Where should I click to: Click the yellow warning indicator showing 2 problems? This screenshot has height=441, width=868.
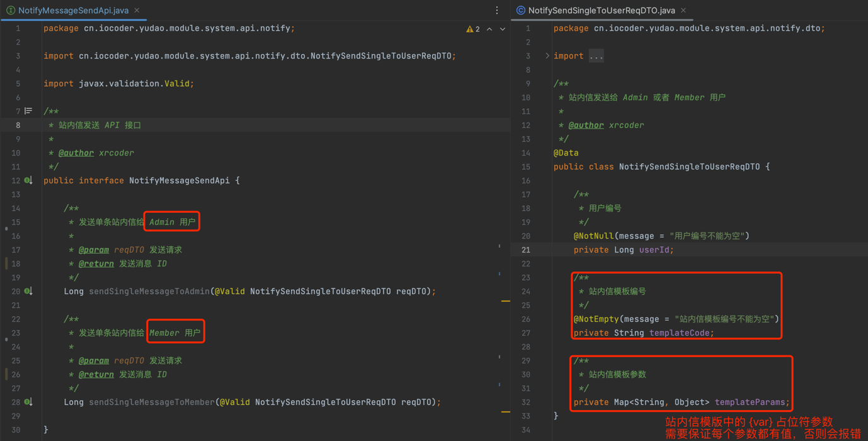pos(472,29)
